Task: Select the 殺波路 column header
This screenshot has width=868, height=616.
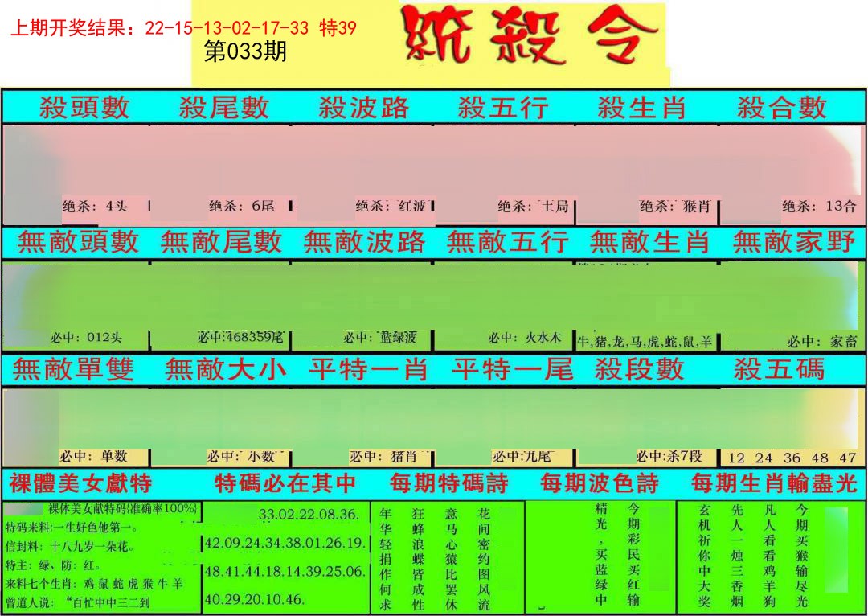Action: pos(363,107)
